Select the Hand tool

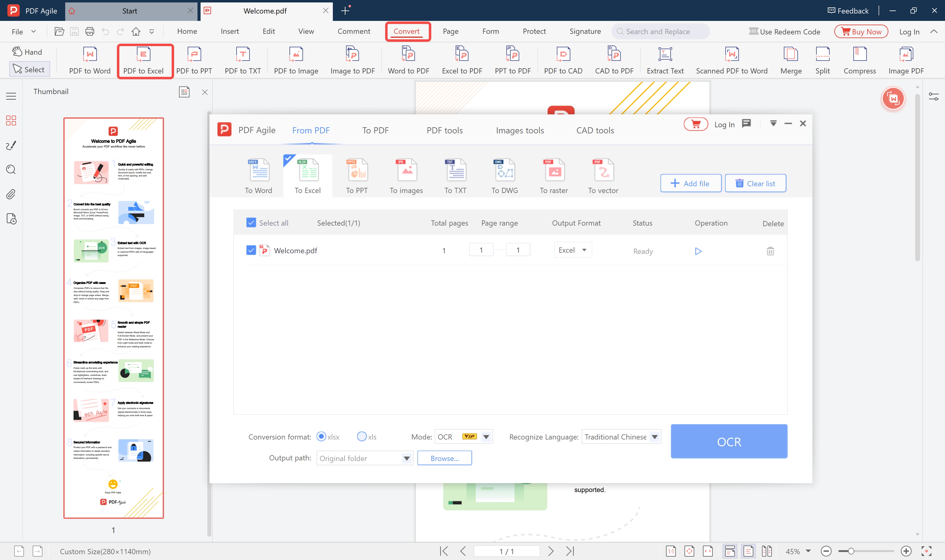pyautogui.click(x=27, y=52)
